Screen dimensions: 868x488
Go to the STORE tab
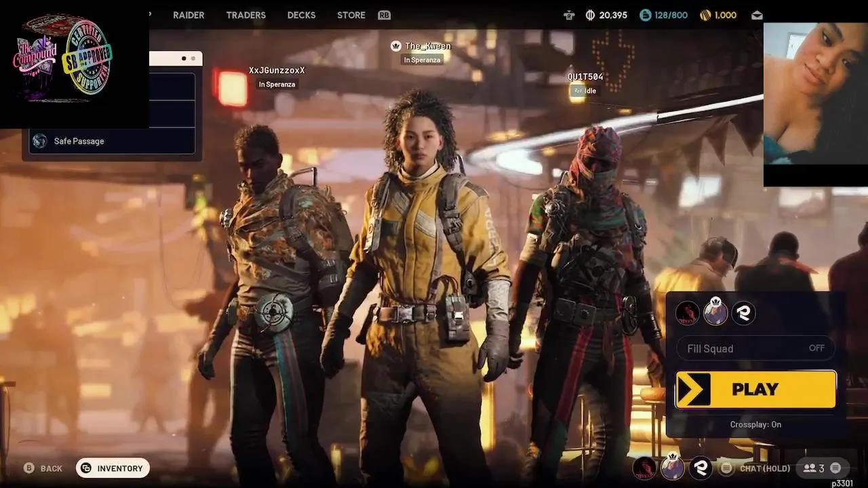(x=351, y=15)
